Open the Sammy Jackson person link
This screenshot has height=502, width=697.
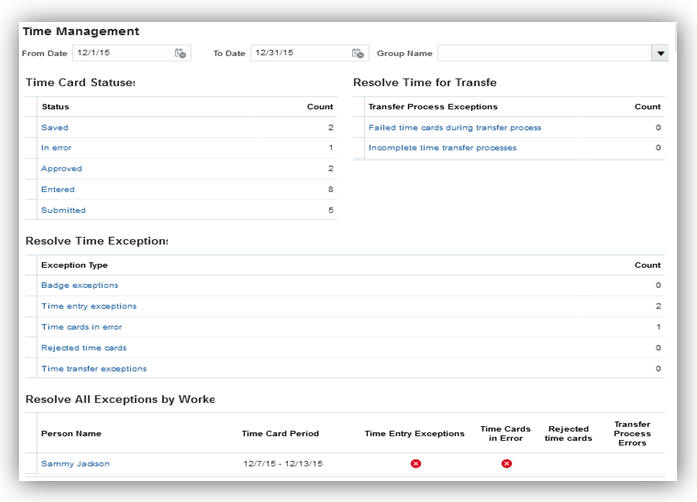[75, 464]
